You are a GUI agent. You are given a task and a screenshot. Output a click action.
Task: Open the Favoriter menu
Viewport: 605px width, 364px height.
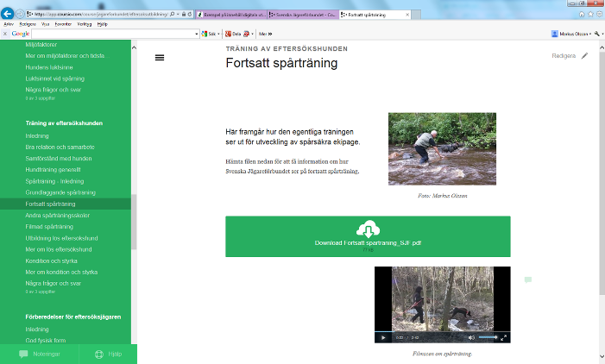point(63,24)
